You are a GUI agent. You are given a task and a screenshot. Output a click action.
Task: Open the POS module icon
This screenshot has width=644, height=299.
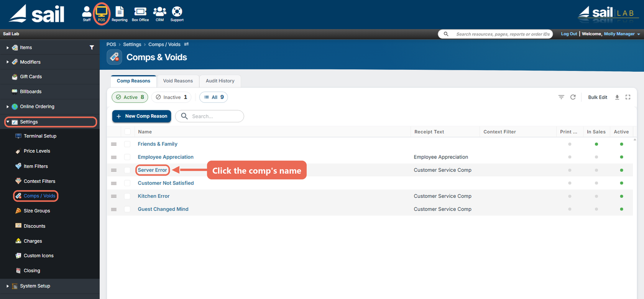[x=102, y=14]
